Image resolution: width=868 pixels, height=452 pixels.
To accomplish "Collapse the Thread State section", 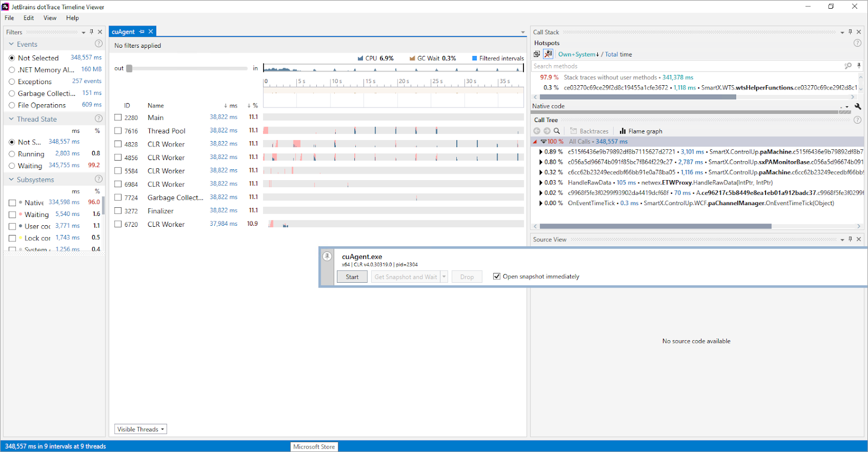I will [x=11, y=119].
